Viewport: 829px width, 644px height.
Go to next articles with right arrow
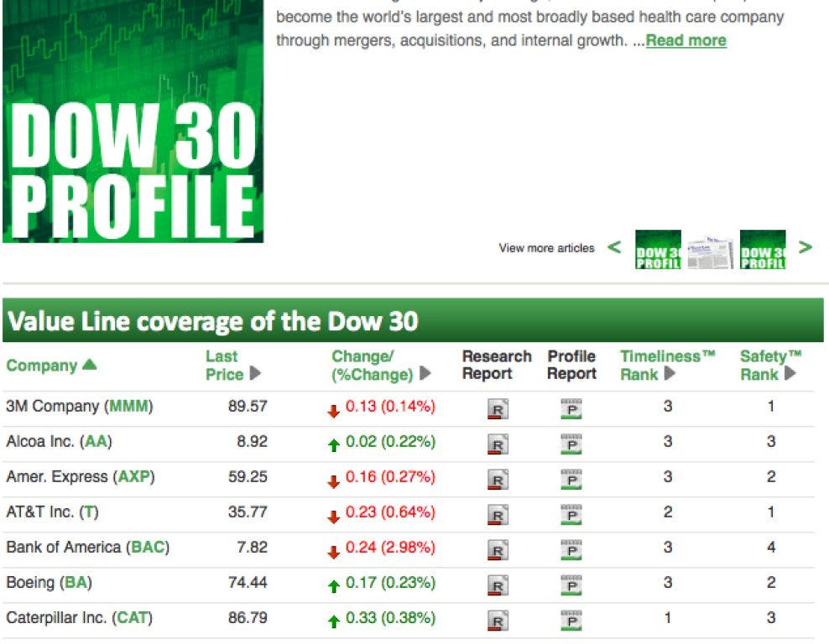click(x=806, y=247)
